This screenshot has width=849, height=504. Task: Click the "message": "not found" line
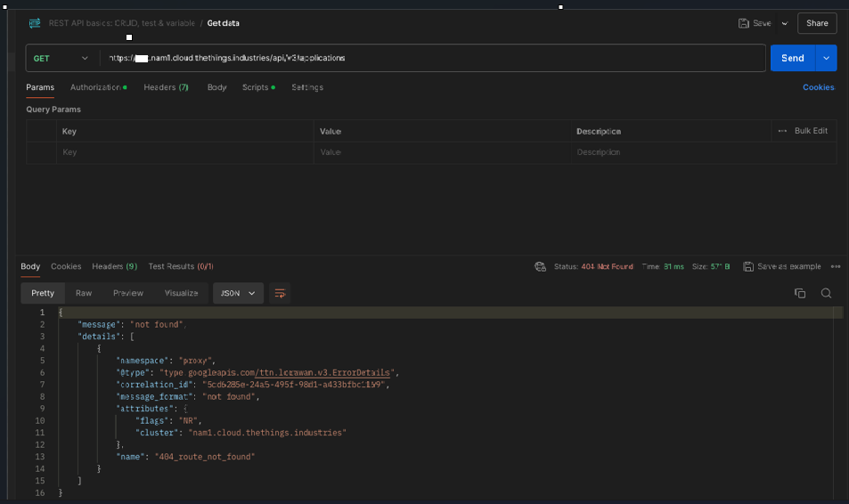tap(132, 324)
